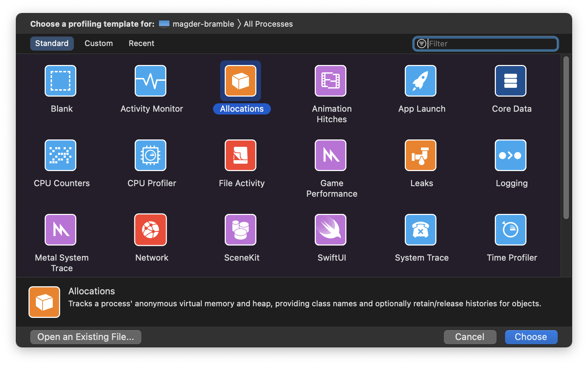Click the Activity Monitor label text
588x366 pixels.
tap(152, 109)
